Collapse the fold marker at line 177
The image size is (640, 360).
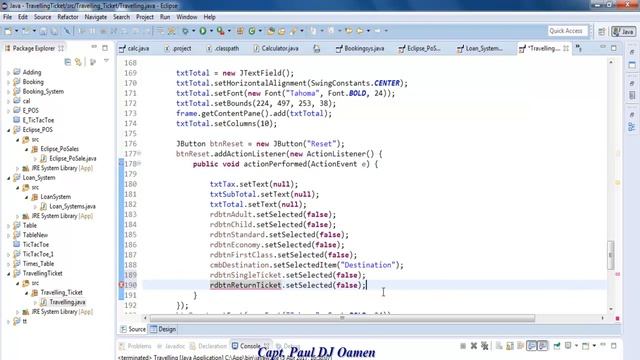139,153
